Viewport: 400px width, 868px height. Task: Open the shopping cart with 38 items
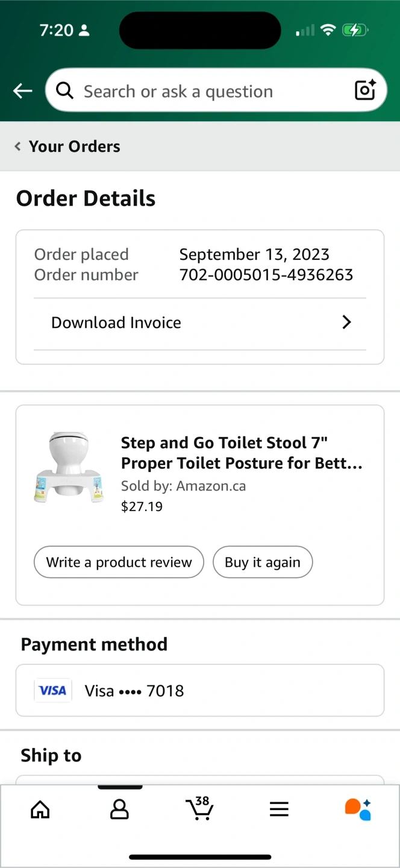[x=199, y=808]
